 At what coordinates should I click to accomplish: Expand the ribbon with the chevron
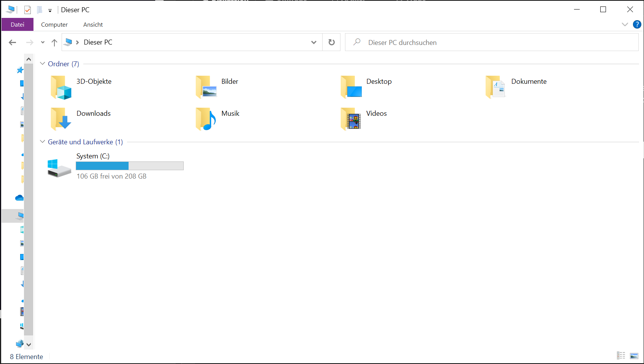point(625,24)
